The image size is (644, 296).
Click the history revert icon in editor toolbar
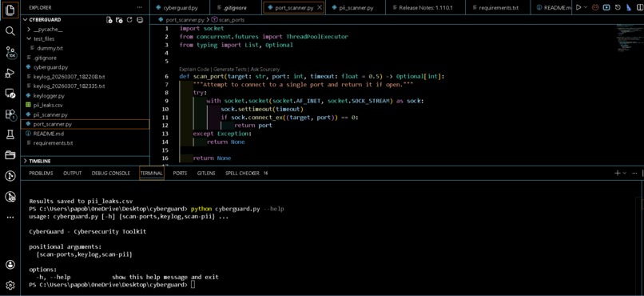[x=618, y=7]
